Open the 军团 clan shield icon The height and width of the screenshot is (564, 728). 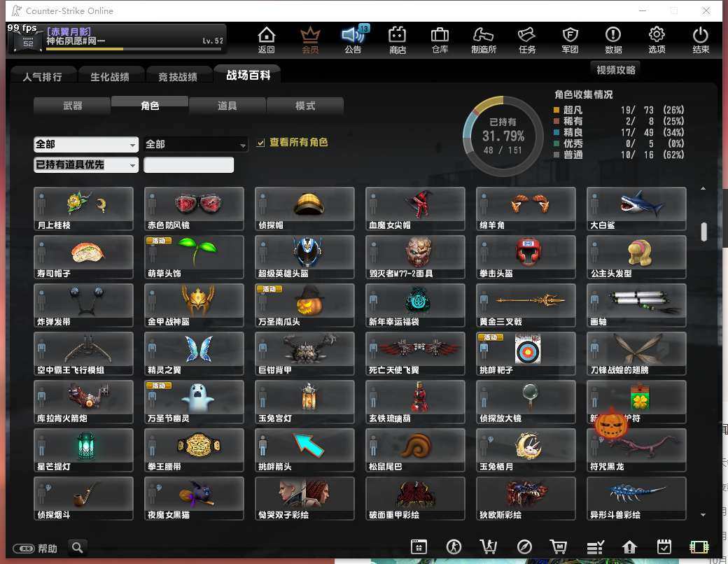tap(570, 40)
